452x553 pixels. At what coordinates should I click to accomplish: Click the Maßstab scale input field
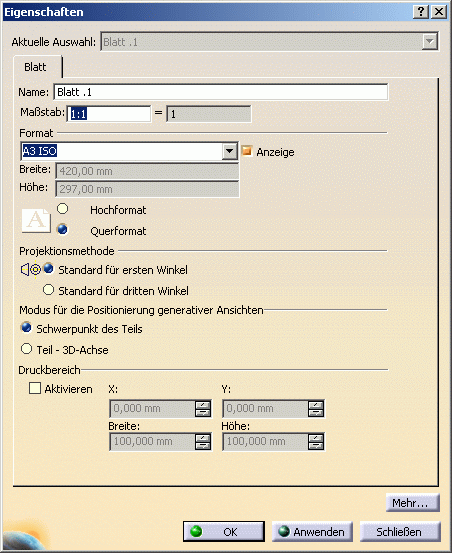point(109,114)
